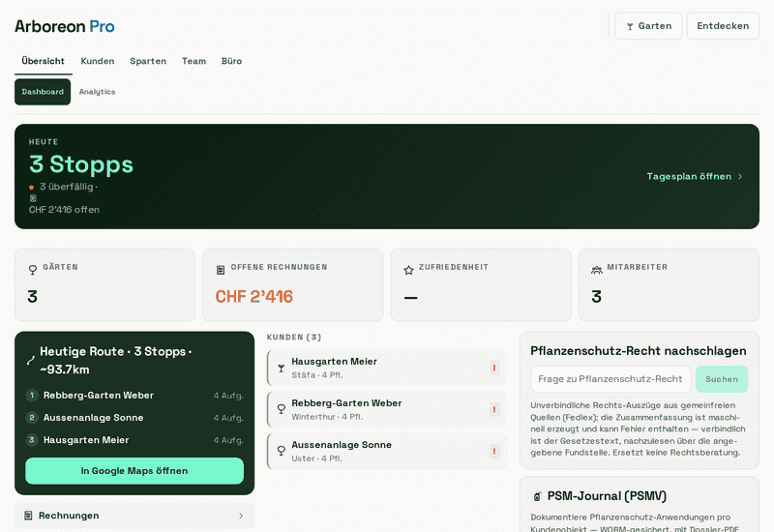This screenshot has height=532, width=774.
Task: Click the Suchen button
Action: point(722,379)
